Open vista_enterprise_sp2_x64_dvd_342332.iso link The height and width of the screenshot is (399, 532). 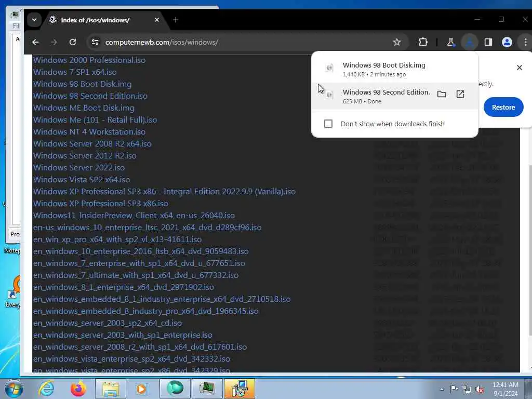pyautogui.click(x=131, y=358)
